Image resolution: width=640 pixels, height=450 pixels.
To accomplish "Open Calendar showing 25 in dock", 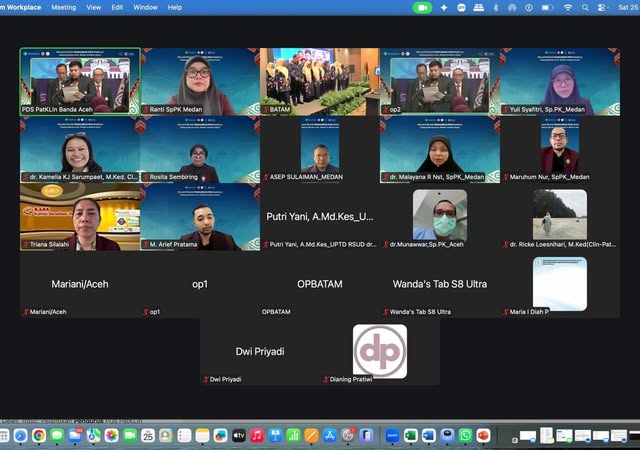I will coord(148,436).
